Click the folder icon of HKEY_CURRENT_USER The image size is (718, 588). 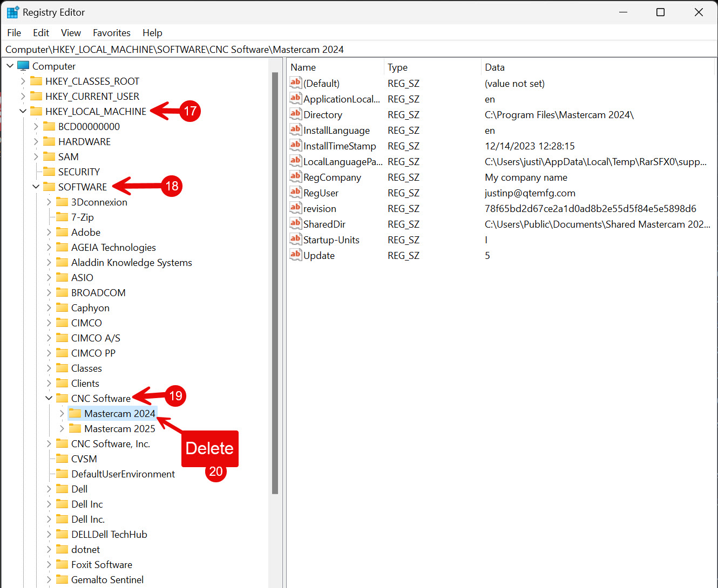coord(36,96)
